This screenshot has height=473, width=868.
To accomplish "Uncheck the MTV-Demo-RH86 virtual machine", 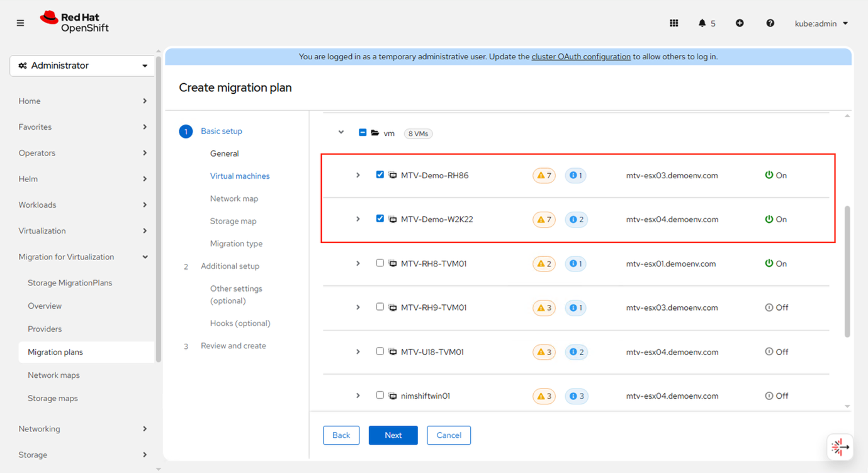I will (x=380, y=174).
